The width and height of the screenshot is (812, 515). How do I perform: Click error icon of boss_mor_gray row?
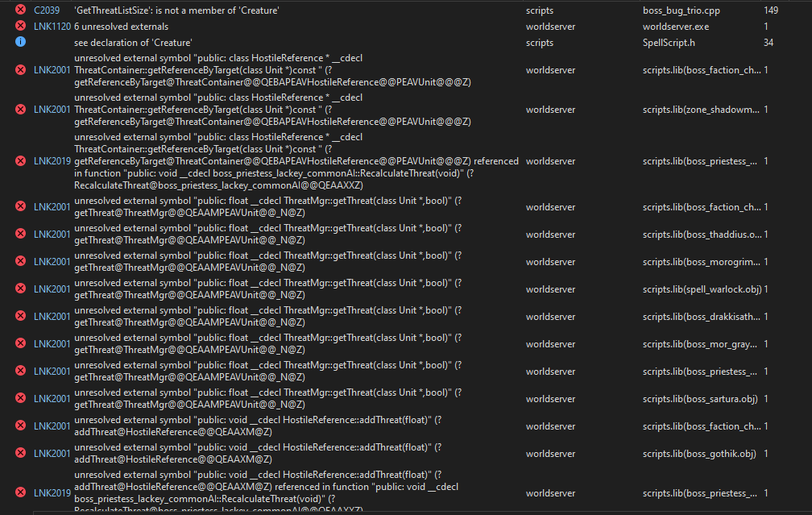21,343
